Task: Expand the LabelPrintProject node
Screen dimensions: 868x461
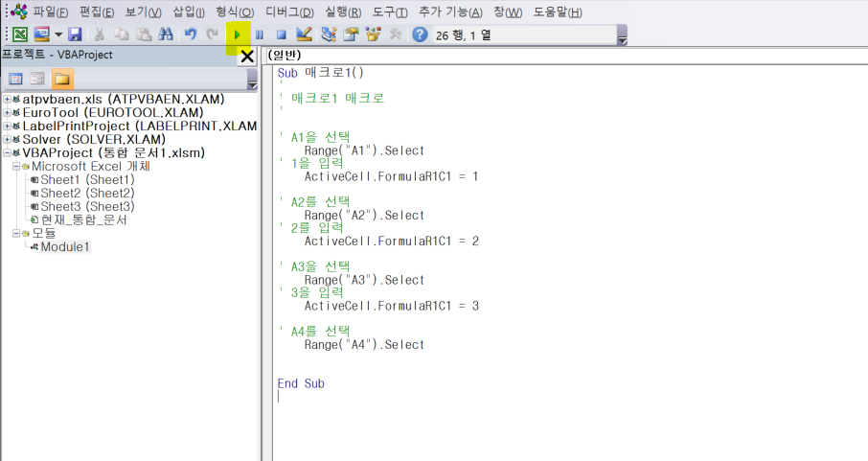Action: click(x=8, y=126)
